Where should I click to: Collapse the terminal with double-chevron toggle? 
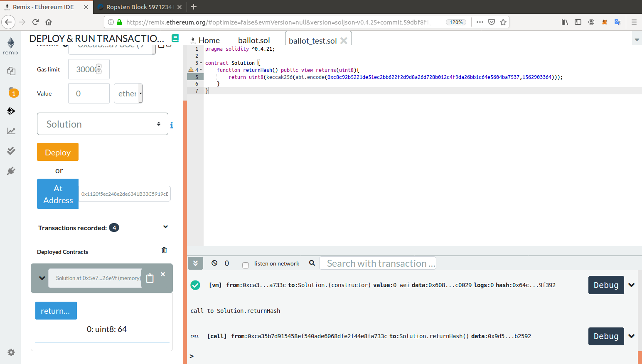(195, 263)
